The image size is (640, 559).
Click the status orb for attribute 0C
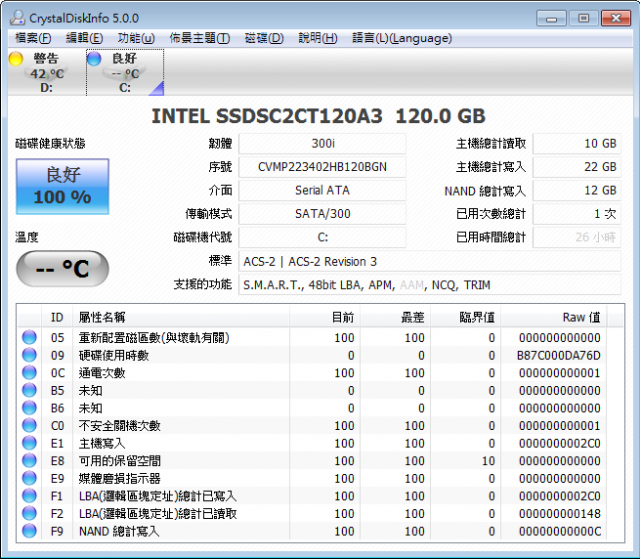point(29,373)
